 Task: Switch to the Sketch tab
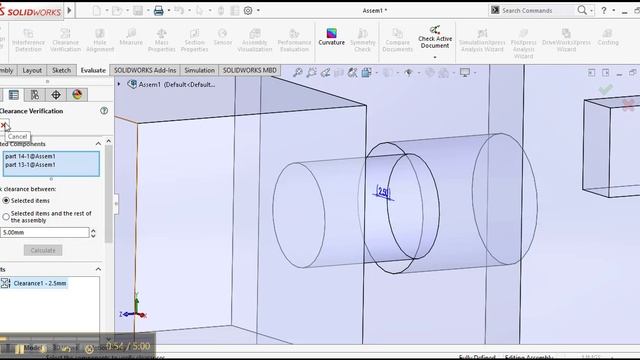61,70
